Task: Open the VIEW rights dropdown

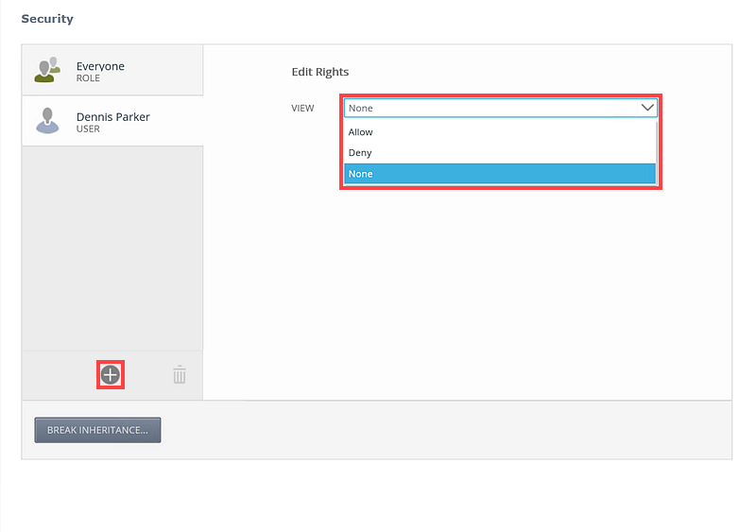Action: (501, 108)
